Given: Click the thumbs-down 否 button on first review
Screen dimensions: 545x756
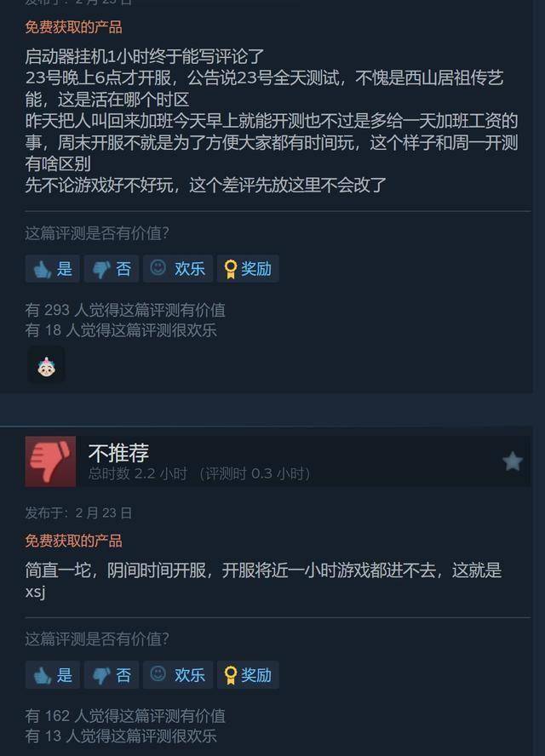Looking at the screenshot, I should [112, 268].
